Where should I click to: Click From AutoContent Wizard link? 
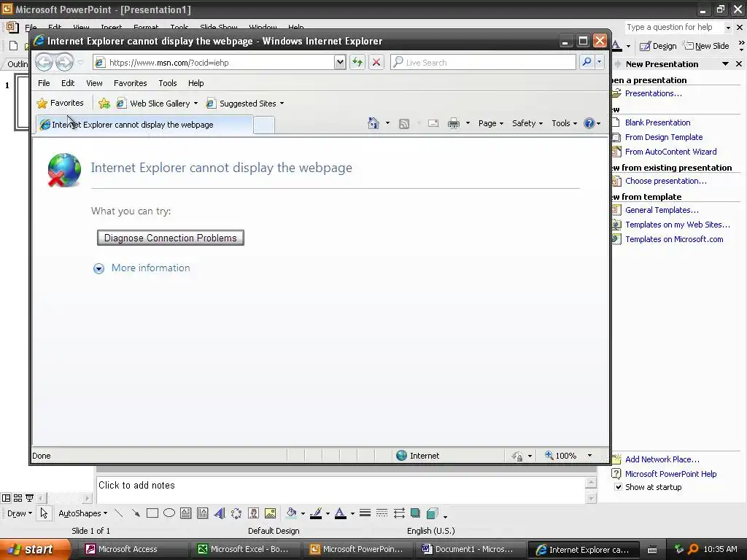(671, 152)
